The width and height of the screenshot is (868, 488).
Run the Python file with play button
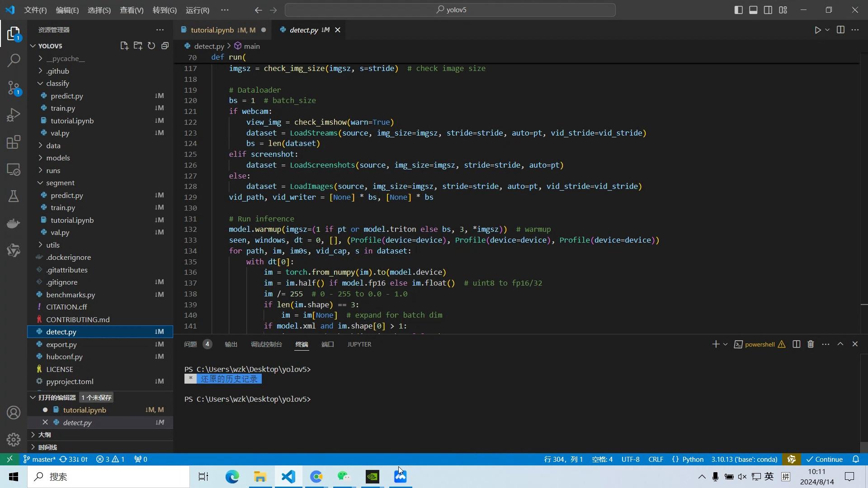click(x=818, y=30)
